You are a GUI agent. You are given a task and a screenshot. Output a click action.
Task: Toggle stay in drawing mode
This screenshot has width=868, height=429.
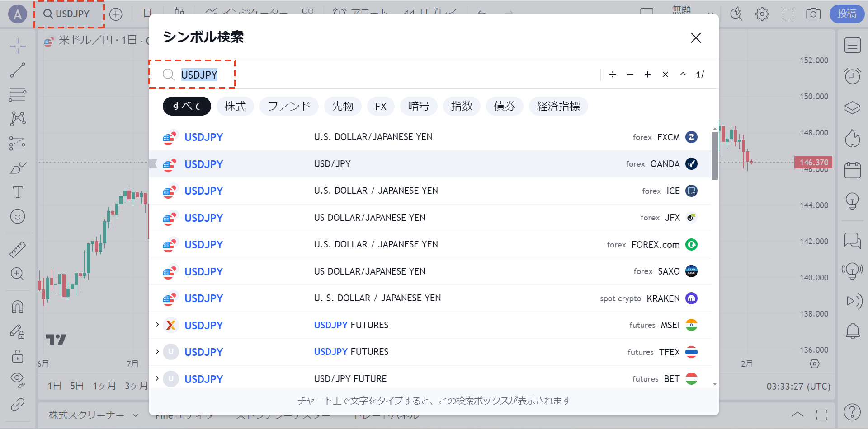pos(18,331)
